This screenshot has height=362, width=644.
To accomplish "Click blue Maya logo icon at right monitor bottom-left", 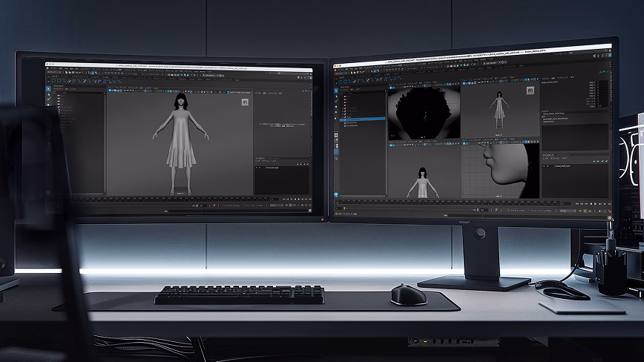I will pyautogui.click(x=336, y=194).
